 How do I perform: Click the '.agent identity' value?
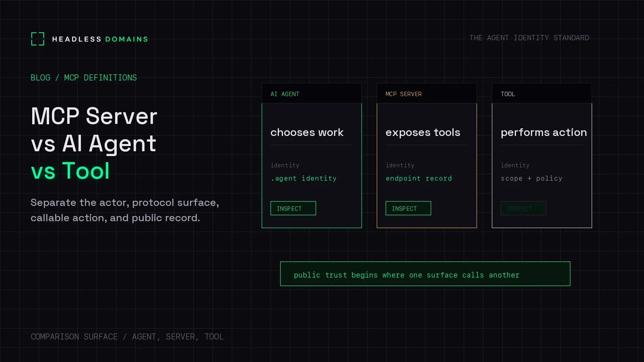[303, 178]
